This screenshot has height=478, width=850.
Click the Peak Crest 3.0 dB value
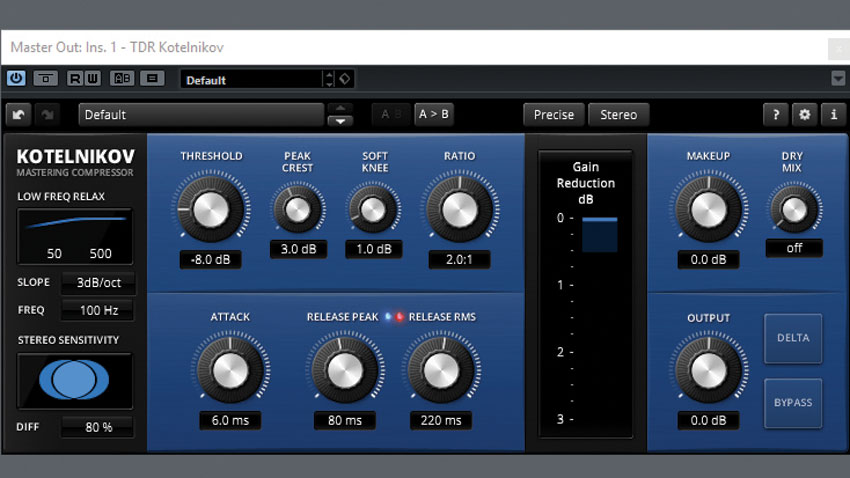(x=298, y=249)
